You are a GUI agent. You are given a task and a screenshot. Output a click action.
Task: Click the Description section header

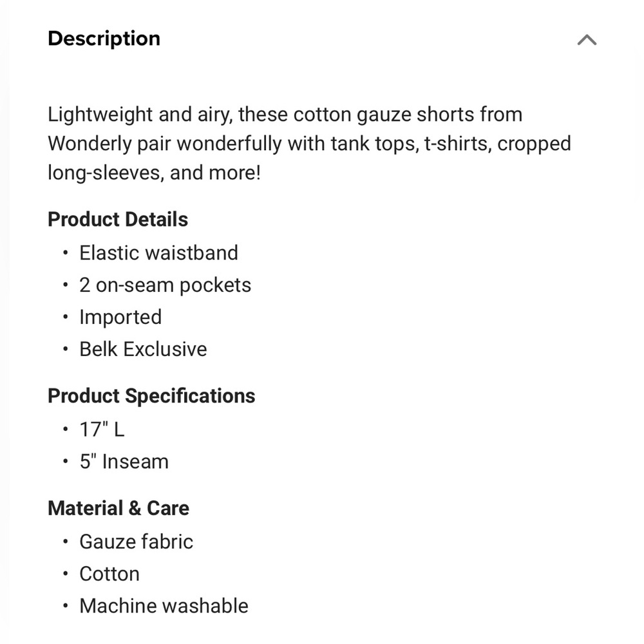click(x=103, y=39)
